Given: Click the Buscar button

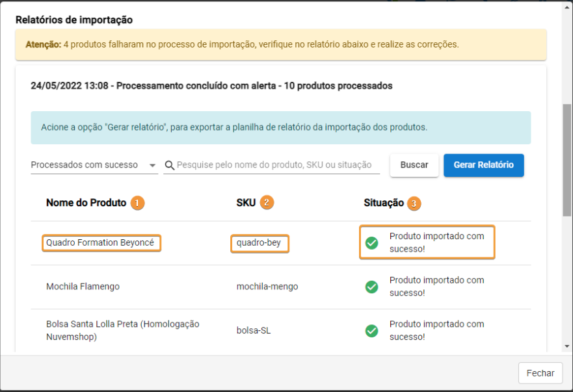Looking at the screenshot, I should [x=414, y=165].
